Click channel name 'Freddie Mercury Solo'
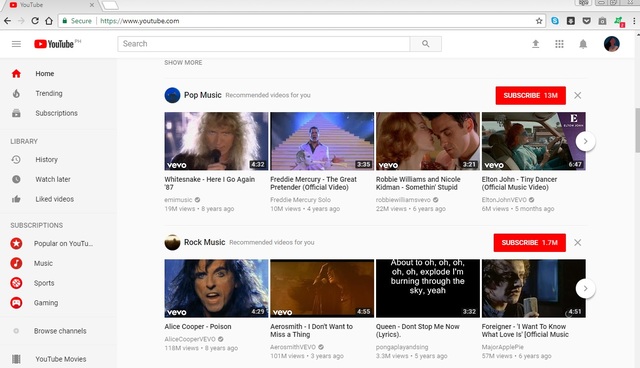This screenshot has height=368, width=640. point(300,200)
